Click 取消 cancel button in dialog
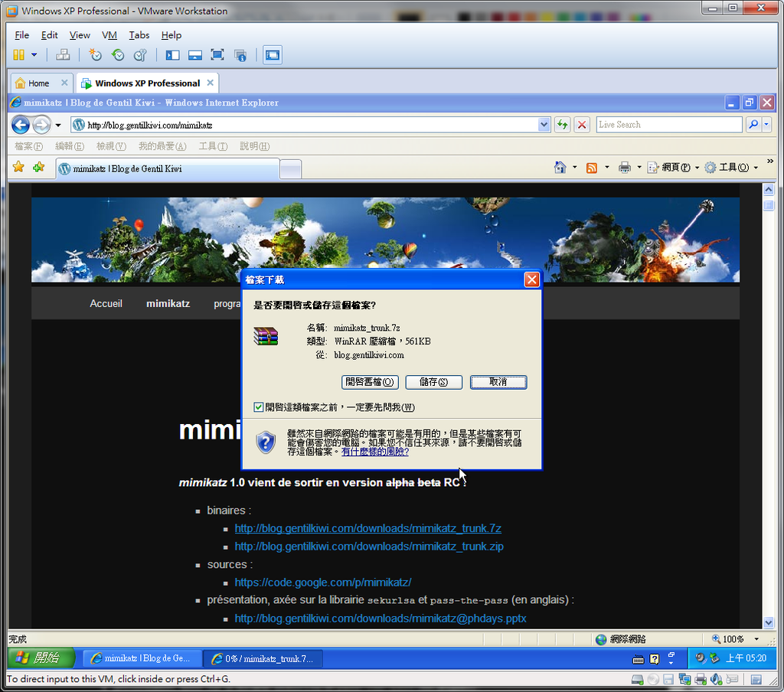Viewport: 784px width, 692px height. [498, 382]
